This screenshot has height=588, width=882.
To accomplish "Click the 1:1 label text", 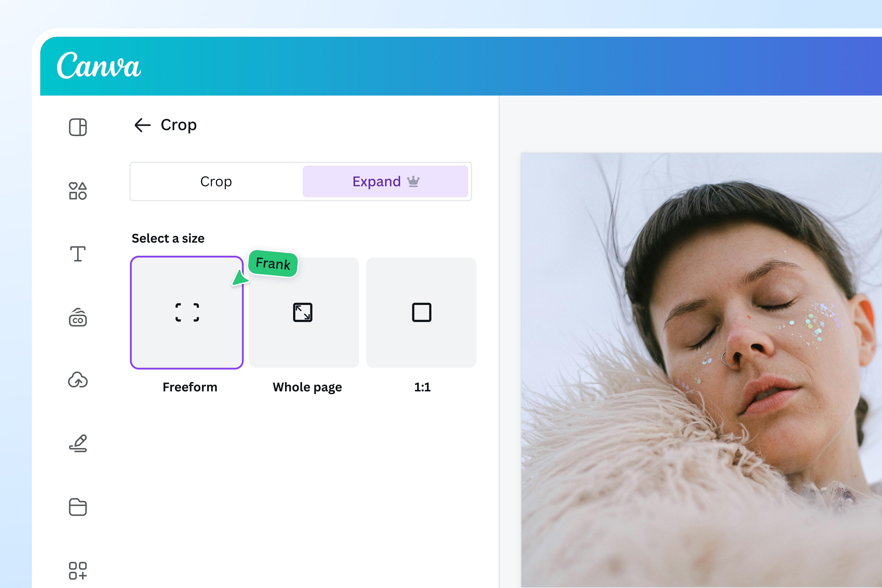I will [x=422, y=387].
